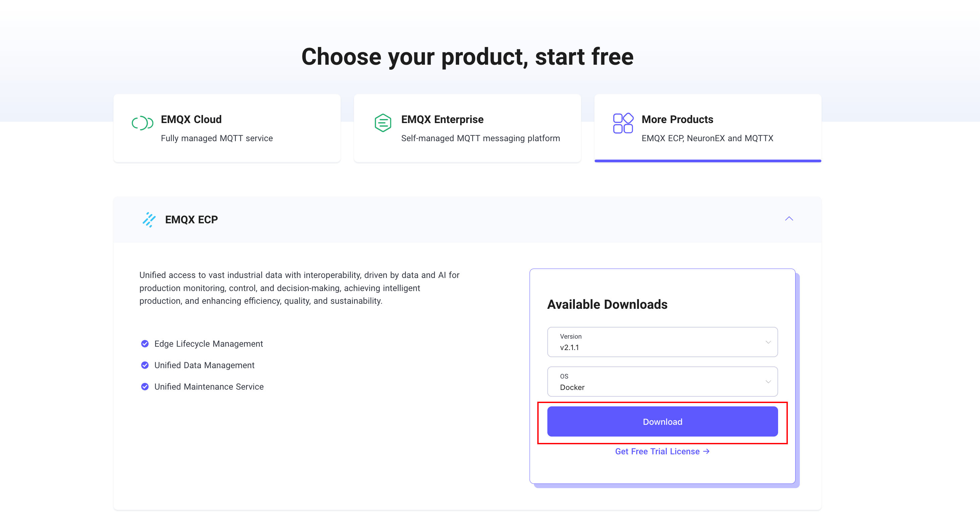Open the OS Docker dropdown
The image size is (980, 513).
(662, 382)
